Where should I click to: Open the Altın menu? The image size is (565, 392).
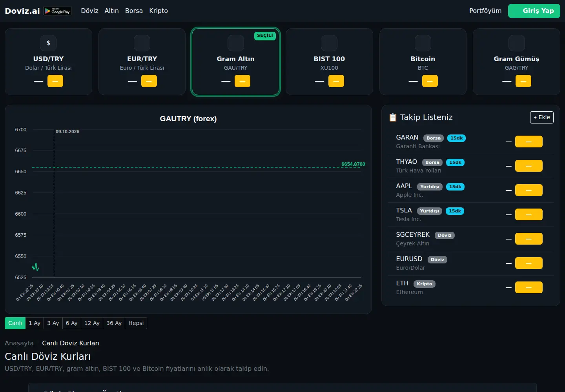point(111,11)
